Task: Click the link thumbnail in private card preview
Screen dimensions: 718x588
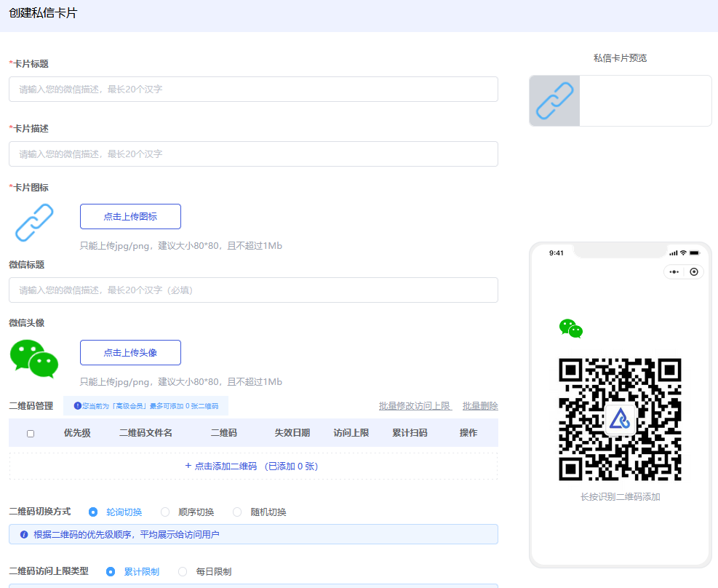Action: (554, 100)
